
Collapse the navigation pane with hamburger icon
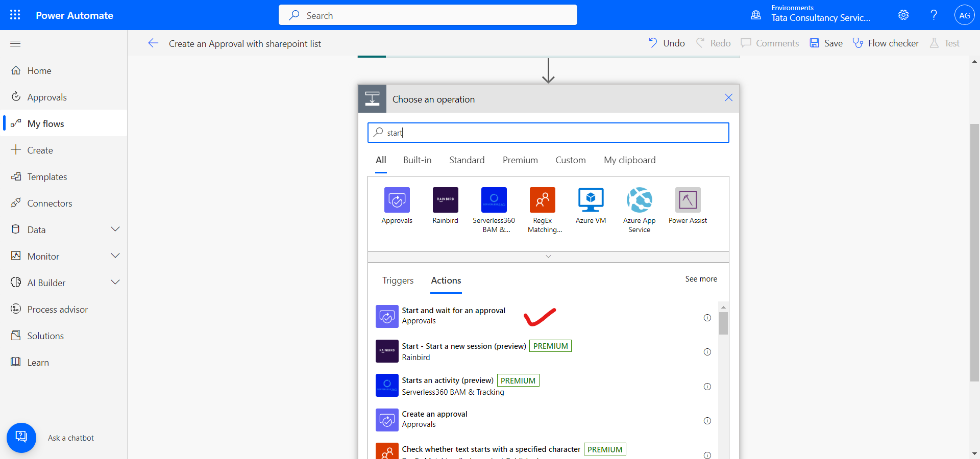15,43
